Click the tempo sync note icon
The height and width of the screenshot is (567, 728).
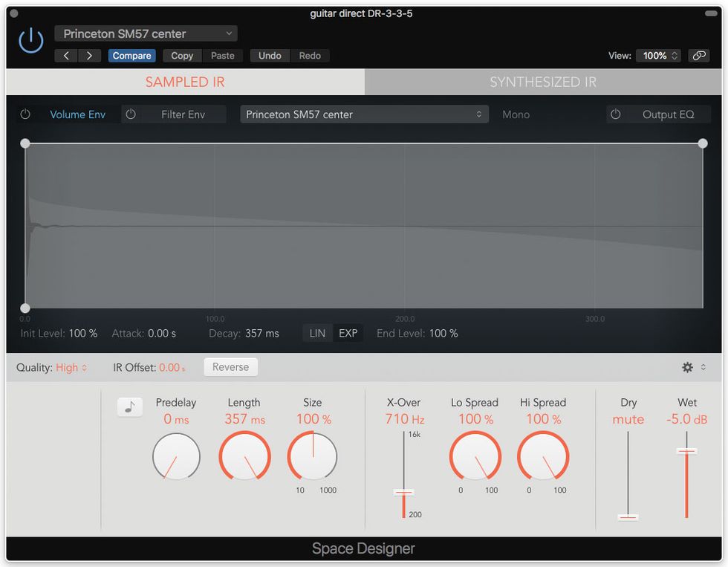click(x=130, y=406)
